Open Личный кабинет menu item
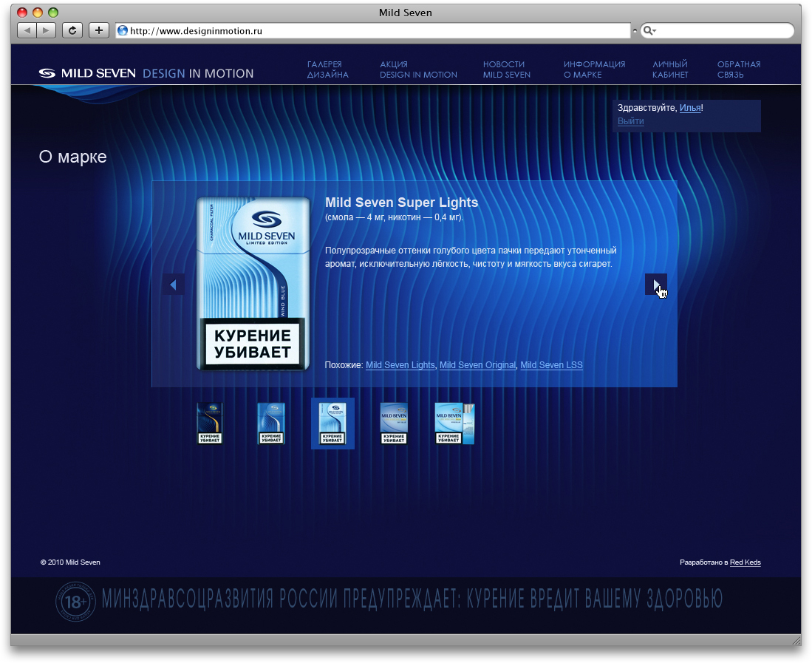This screenshot has width=812, height=663. 670,69
